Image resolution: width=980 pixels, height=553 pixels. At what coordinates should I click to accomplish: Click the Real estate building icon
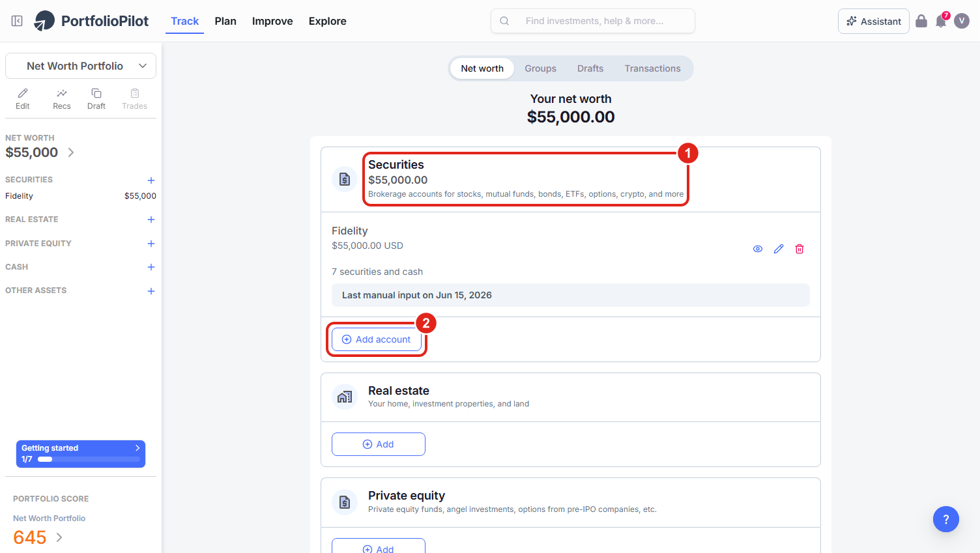[345, 397]
